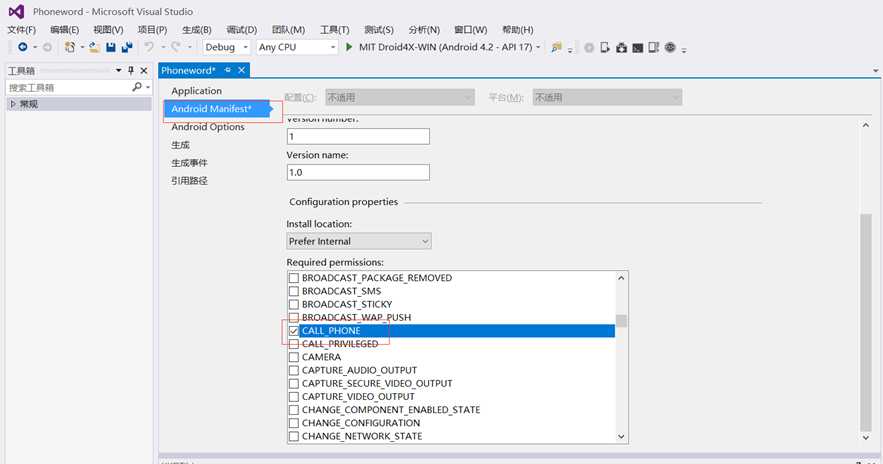
Task: Open the Undo history dropdown arrow
Action: [x=163, y=47]
